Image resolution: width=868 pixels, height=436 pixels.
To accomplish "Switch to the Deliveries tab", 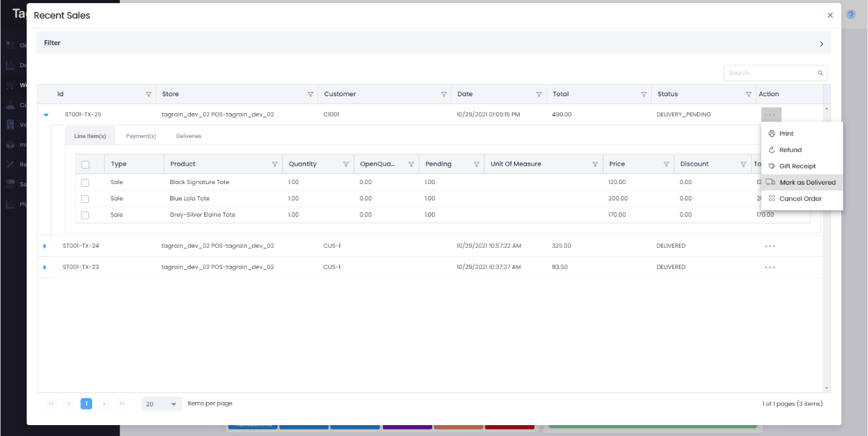I will point(189,136).
